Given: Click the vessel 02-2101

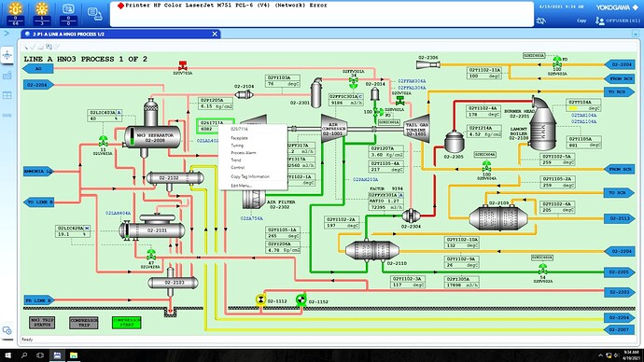Looking at the screenshot, I should pyautogui.click(x=152, y=230).
